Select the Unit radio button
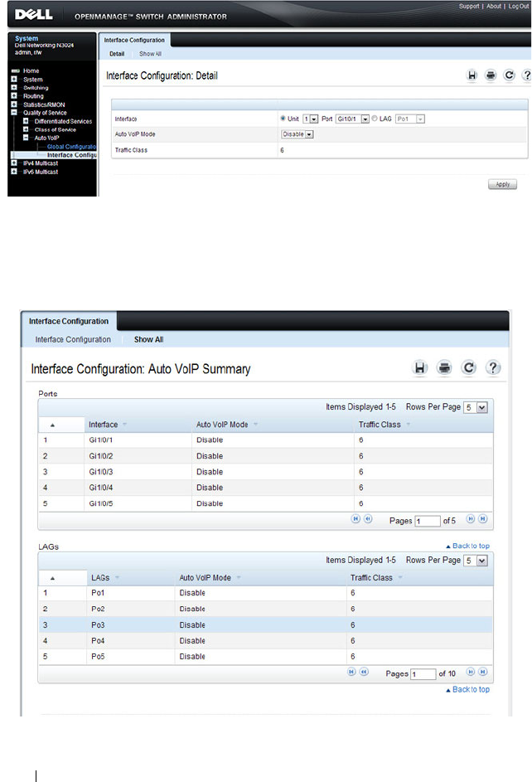 click(283, 119)
